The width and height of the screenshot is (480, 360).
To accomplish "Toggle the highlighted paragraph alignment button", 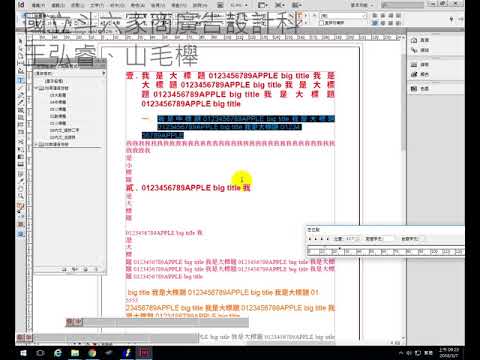I will coord(375,23).
